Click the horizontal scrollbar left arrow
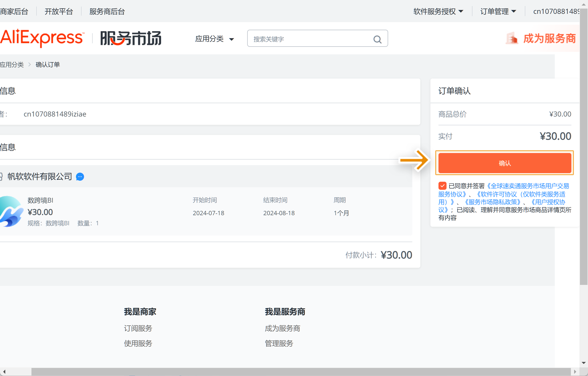 coord(4,372)
